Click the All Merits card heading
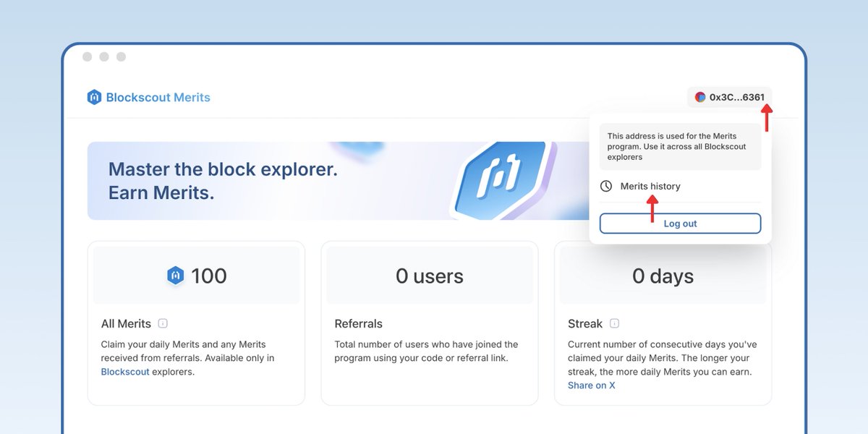Image resolution: width=868 pixels, height=434 pixels. 126,323
